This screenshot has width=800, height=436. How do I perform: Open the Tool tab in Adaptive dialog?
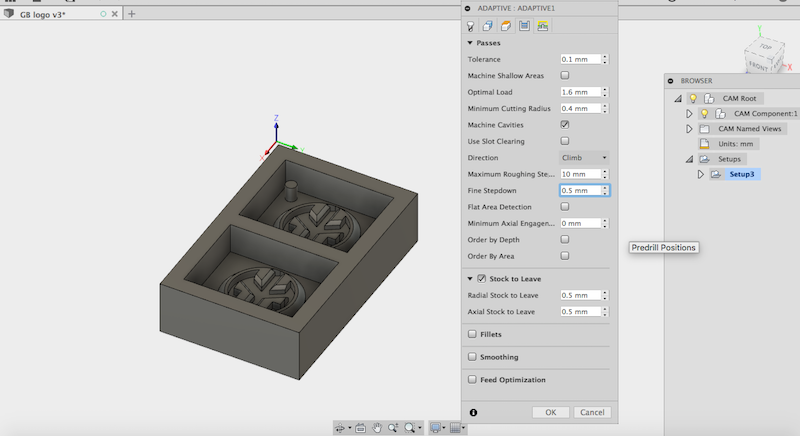470,26
